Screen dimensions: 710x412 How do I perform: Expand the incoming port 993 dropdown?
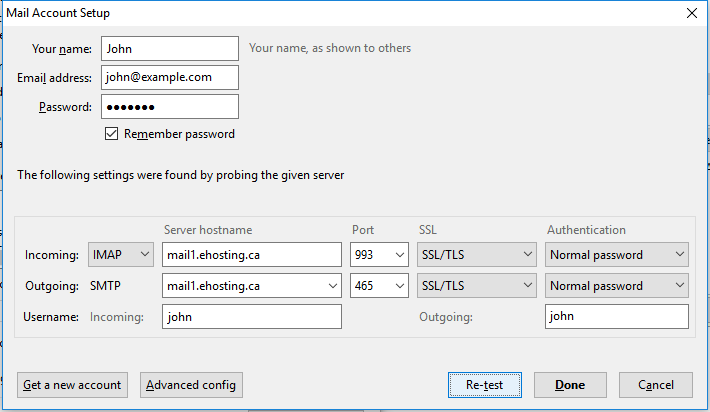tap(379, 254)
